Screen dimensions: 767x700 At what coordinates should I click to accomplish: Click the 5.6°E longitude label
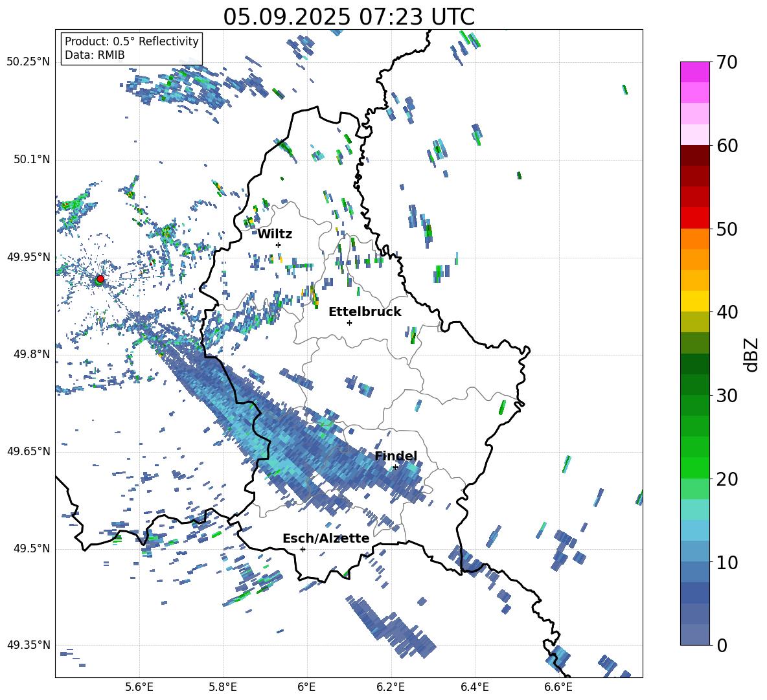tap(139, 687)
